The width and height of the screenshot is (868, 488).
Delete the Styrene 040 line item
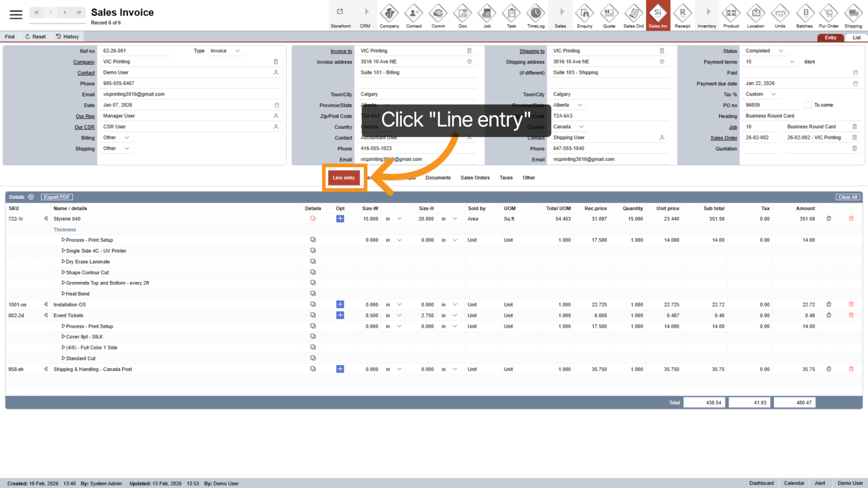(x=851, y=219)
